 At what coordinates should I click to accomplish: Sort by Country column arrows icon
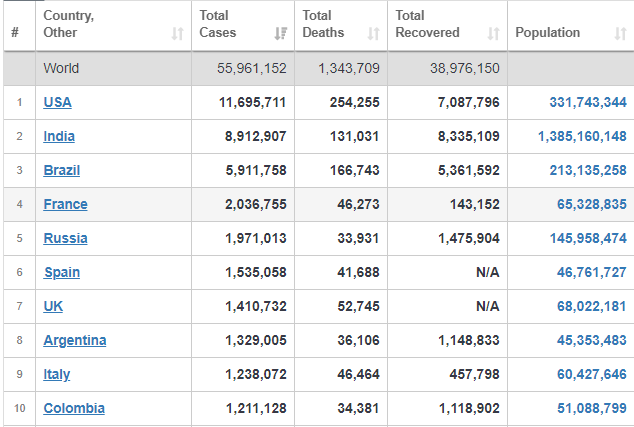(x=178, y=34)
